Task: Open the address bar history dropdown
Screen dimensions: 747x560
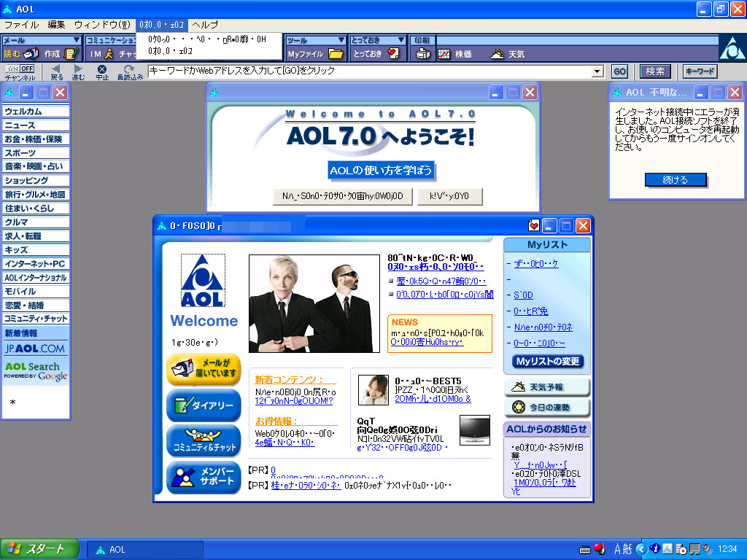Action: (597, 71)
